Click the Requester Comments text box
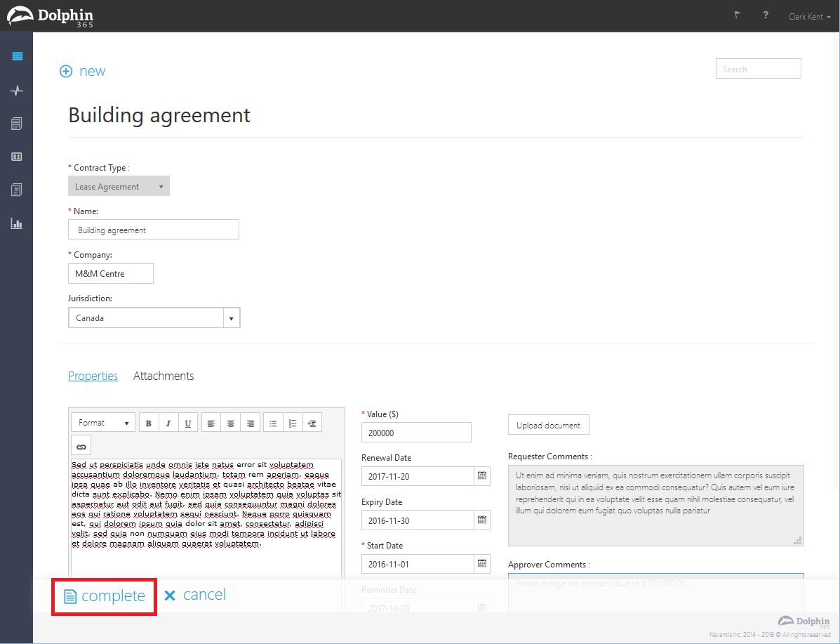Screen dimensions: 840x644 [x=655, y=505]
